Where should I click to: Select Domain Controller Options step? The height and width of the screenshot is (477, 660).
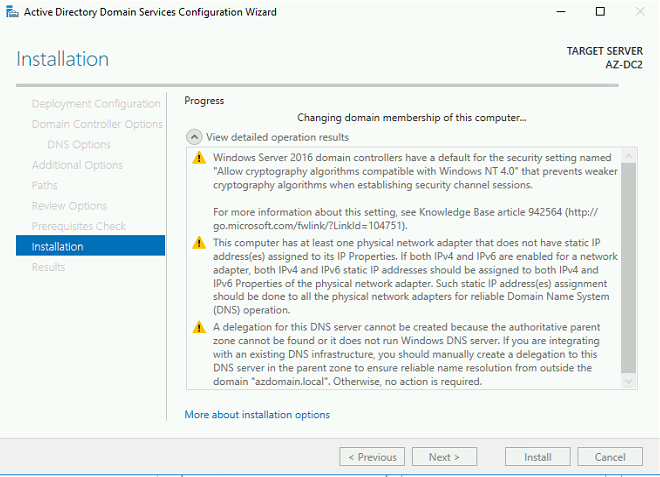tap(97, 124)
